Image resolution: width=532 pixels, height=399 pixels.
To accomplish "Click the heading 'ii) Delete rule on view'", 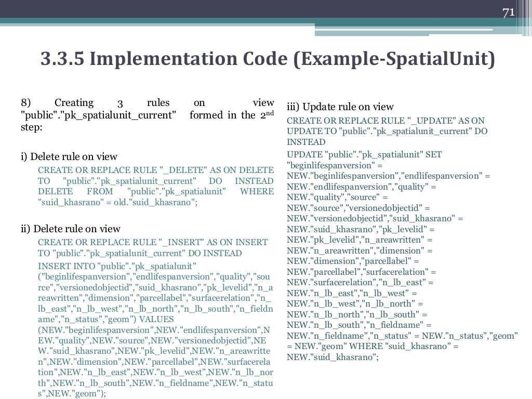I will click(x=71, y=229).
